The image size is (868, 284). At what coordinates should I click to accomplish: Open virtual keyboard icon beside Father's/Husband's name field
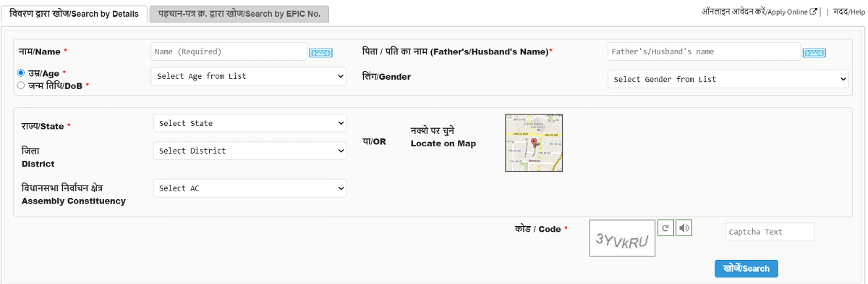coord(814,52)
